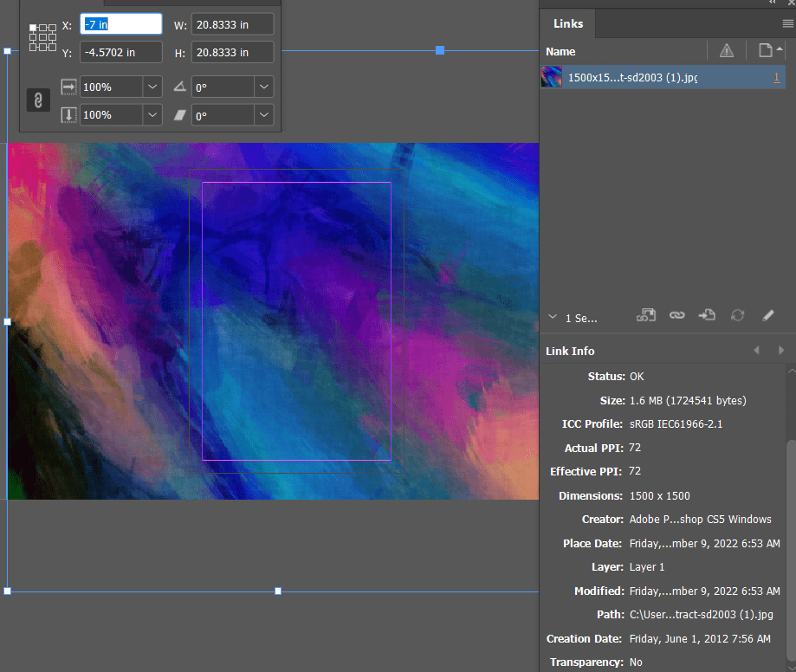This screenshot has height=672, width=796.
Task: Click the link status warning icon
Action: click(x=726, y=52)
